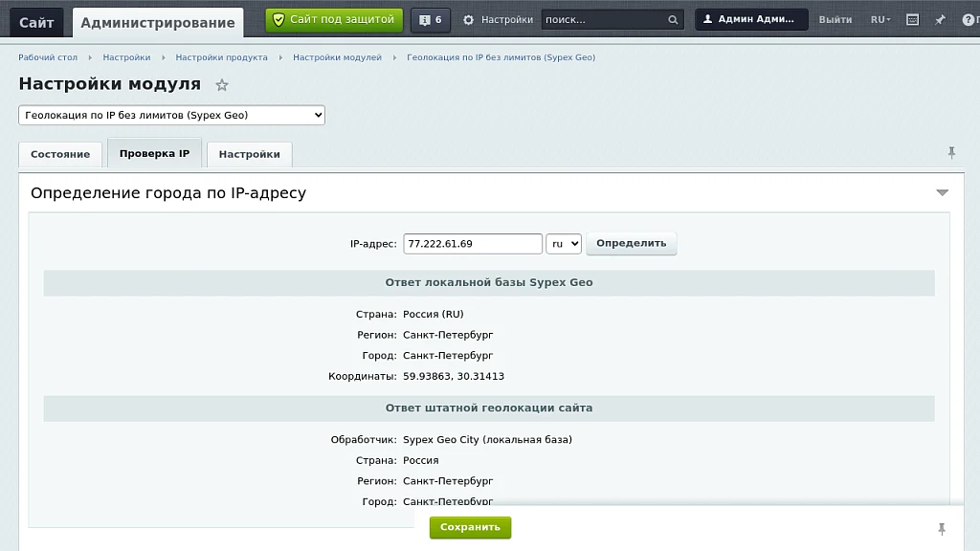Open the Сайт top tab
The width and height of the screenshot is (980, 551).
click(36, 23)
